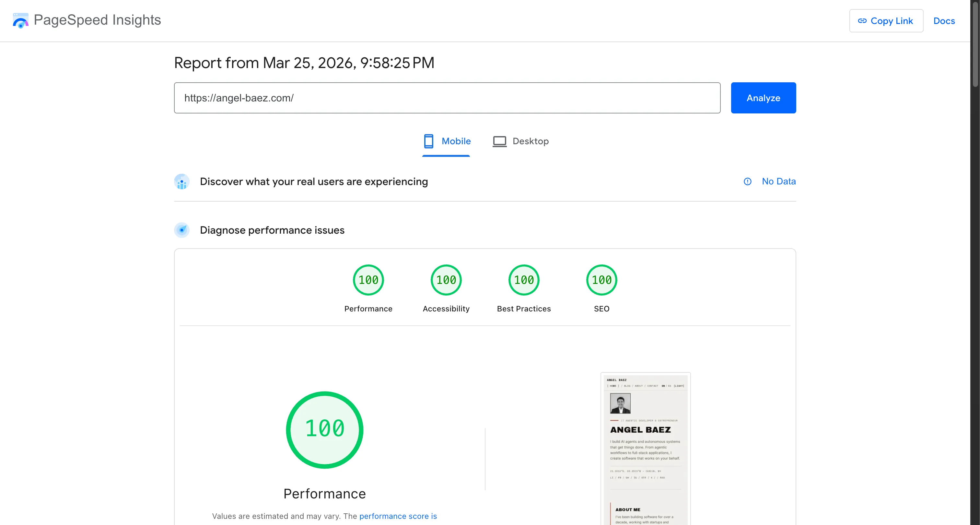Click the users icon beside Discover what your real users
The height and width of the screenshot is (525, 980).
pyautogui.click(x=182, y=181)
